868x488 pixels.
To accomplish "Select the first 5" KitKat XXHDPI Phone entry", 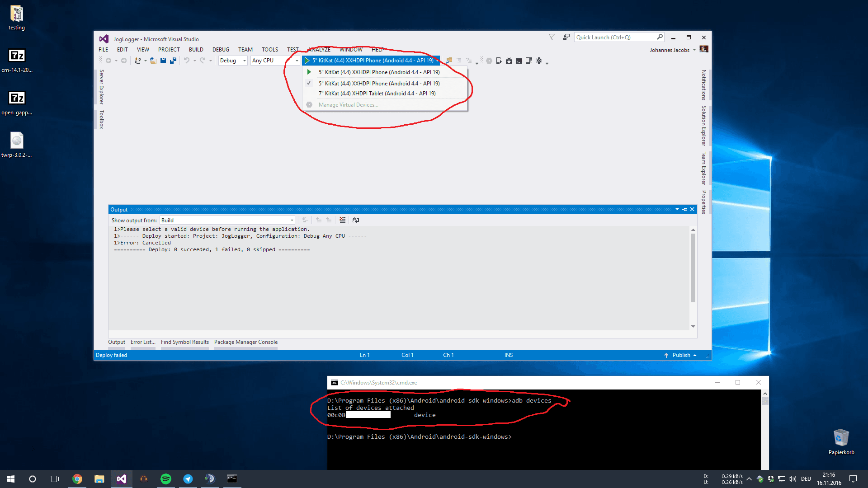I will [x=384, y=72].
